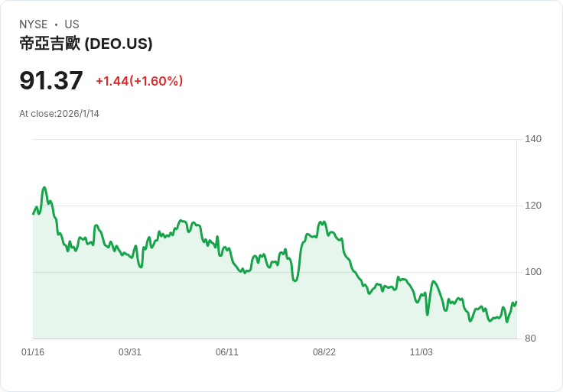Click the 01/16 x-axis date label
This screenshot has height=392, width=563.
[x=33, y=352]
